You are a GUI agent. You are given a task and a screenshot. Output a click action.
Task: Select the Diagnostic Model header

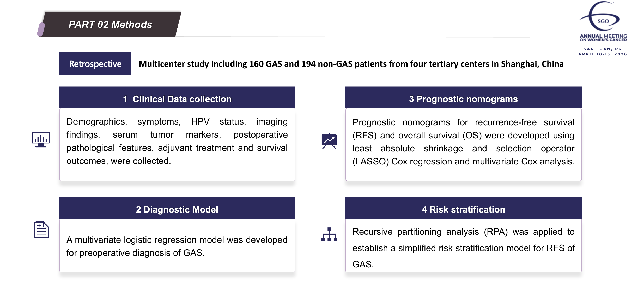(177, 209)
